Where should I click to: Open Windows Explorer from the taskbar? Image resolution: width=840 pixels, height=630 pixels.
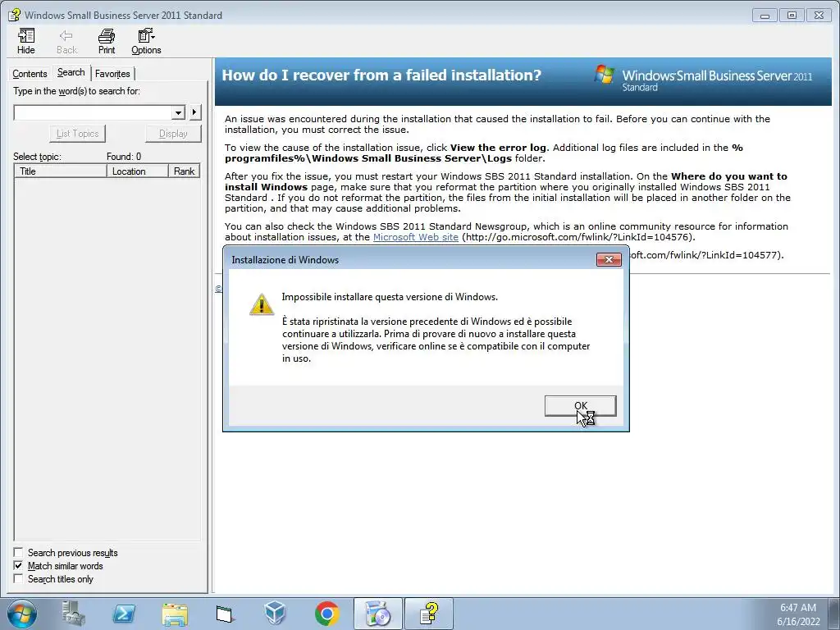(x=175, y=614)
